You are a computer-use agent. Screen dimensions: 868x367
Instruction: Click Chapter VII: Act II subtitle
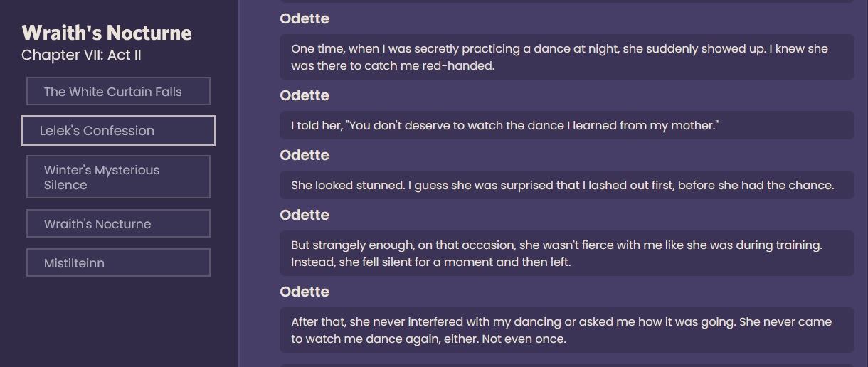[82, 55]
